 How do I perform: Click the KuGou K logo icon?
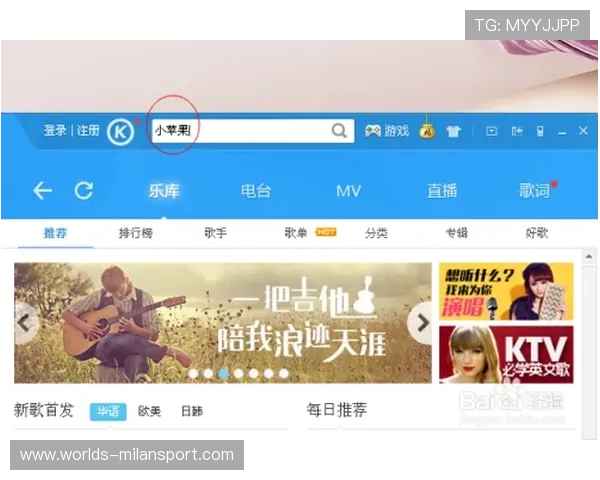point(121,132)
